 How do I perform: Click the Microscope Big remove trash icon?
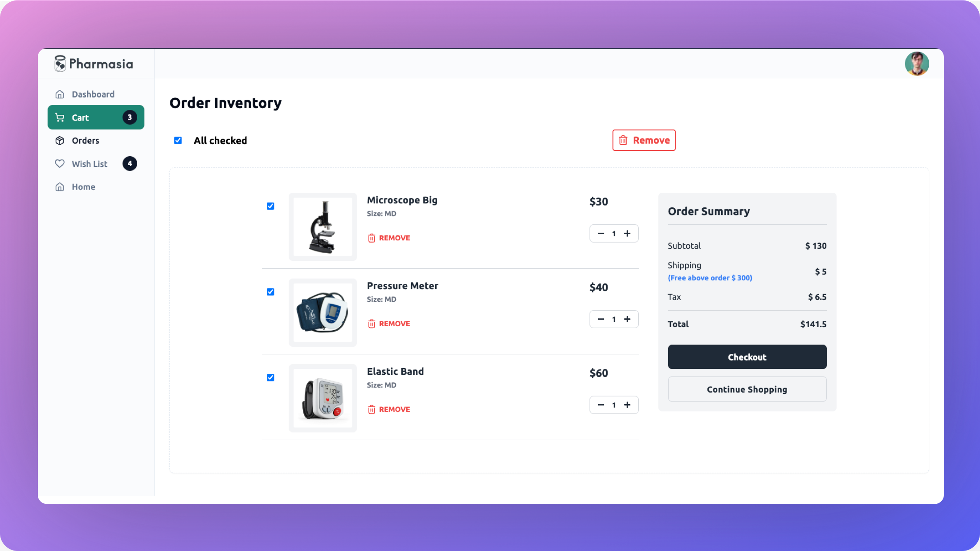pyautogui.click(x=372, y=238)
